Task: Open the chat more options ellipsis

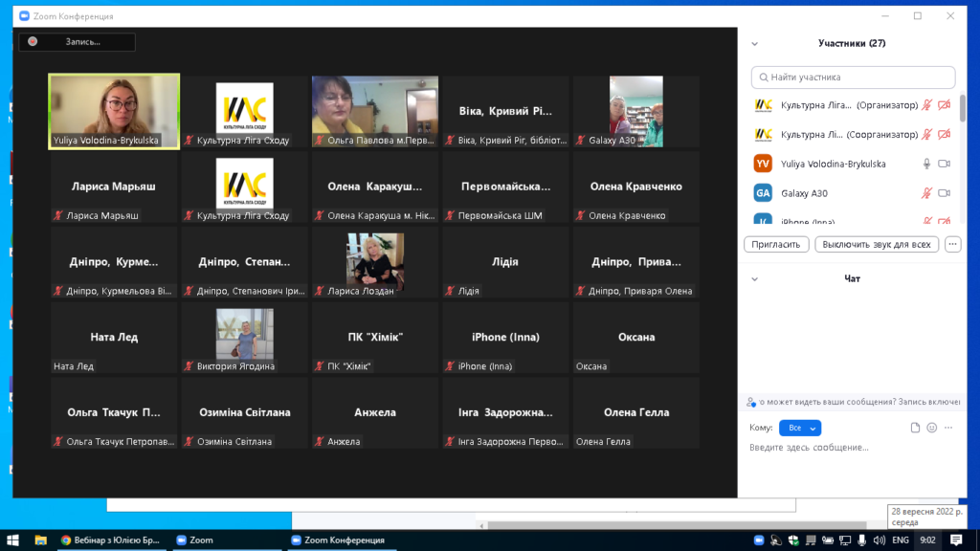Action: [948, 428]
